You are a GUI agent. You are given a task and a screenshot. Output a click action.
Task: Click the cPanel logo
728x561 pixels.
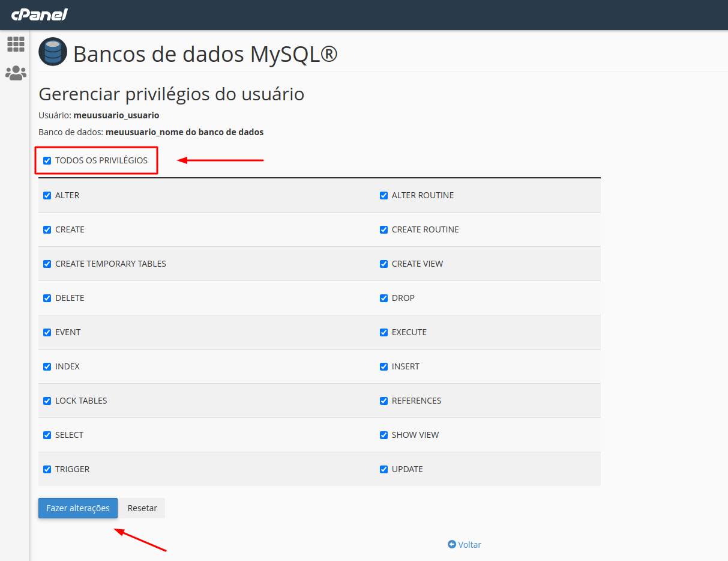[x=39, y=14]
